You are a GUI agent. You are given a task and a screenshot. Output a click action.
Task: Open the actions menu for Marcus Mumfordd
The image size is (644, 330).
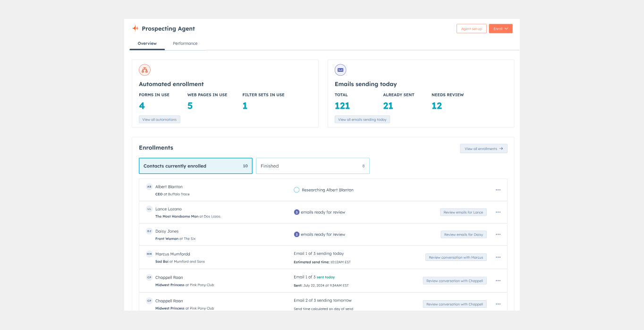click(x=498, y=257)
